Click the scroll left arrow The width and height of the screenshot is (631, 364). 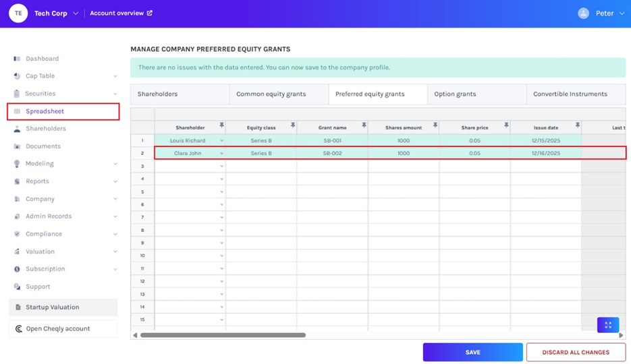pos(135,335)
